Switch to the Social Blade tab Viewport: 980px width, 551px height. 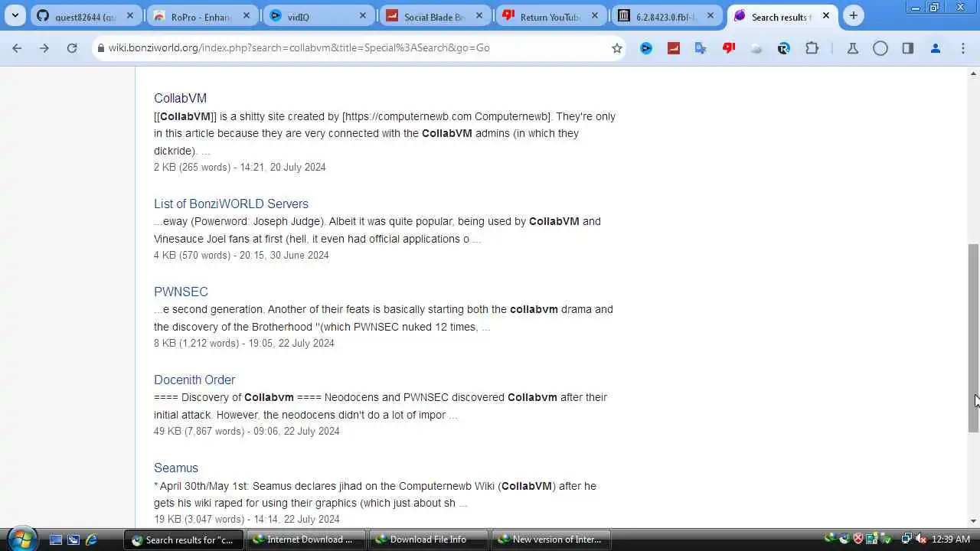point(434,16)
